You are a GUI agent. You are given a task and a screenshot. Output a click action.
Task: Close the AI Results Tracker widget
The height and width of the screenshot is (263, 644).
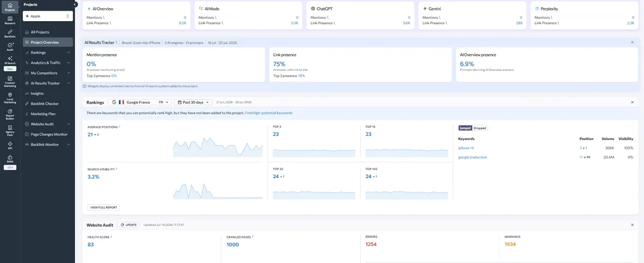pyautogui.click(x=632, y=42)
